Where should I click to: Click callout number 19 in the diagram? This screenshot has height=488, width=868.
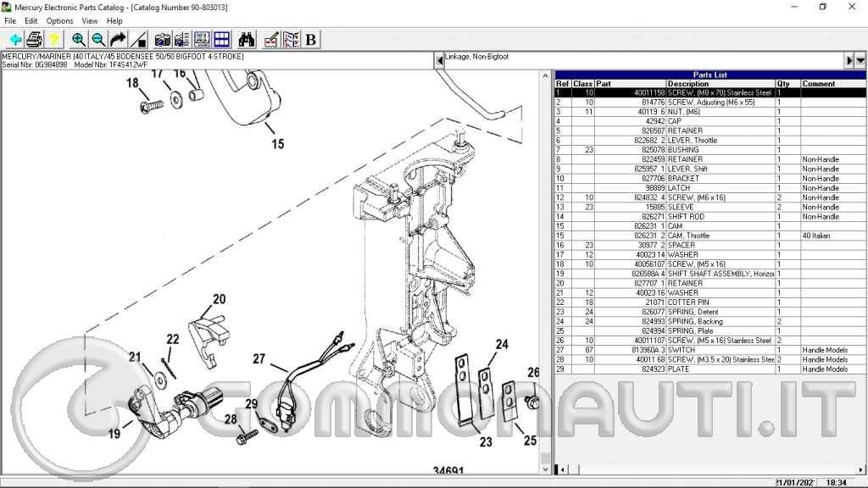[x=114, y=435]
